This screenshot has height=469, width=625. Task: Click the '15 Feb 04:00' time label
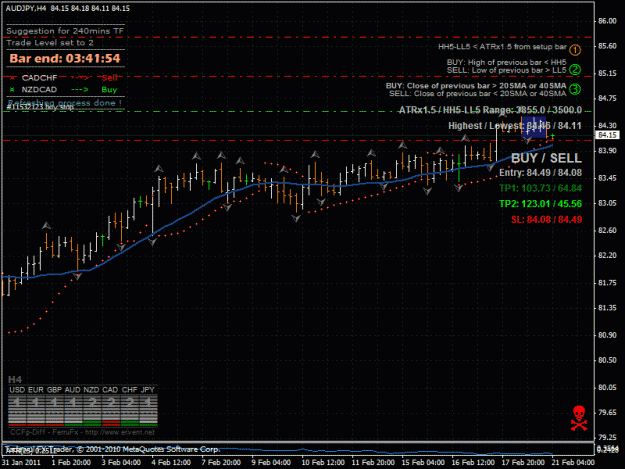[x=423, y=463]
